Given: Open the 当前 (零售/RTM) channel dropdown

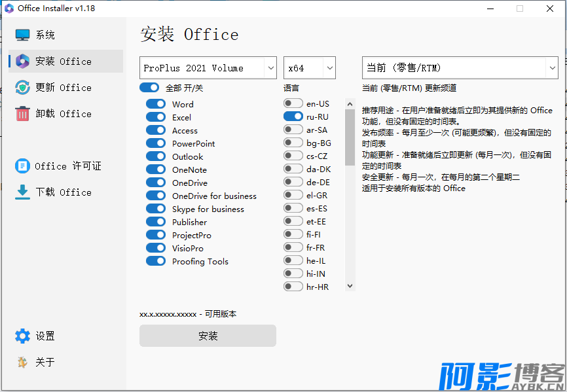Looking at the screenshot, I should 460,67.
